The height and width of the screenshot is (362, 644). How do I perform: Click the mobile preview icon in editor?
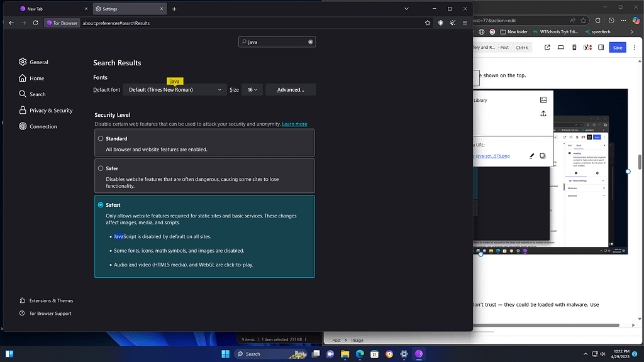574,48
